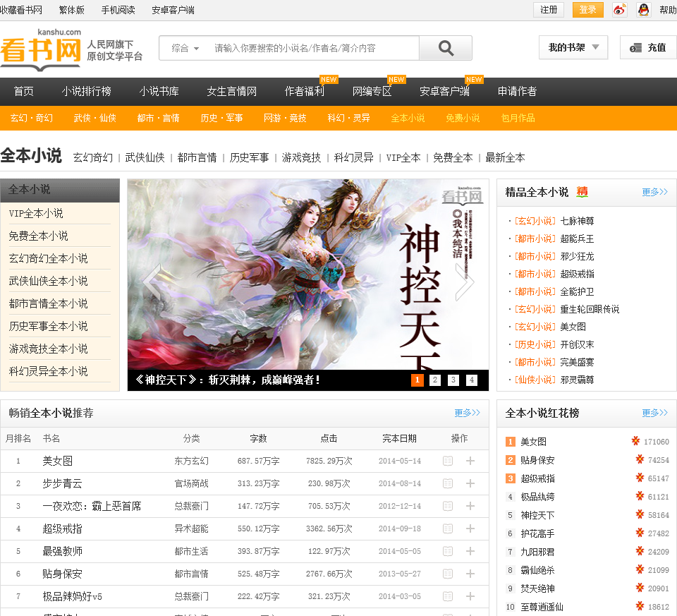Select 全本小说 in orange subnav
The image size is (677, 616).
point(408,118)
